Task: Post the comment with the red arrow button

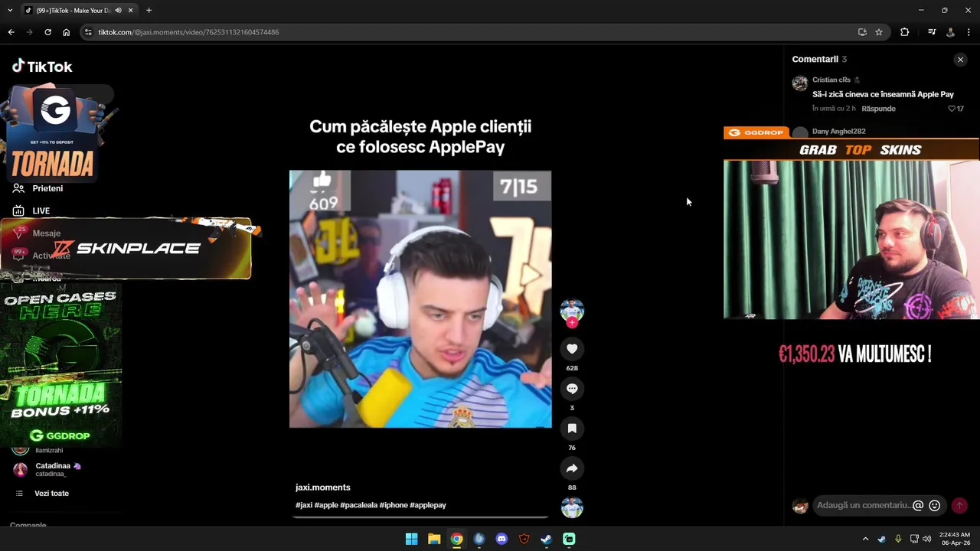Action: coord(959,505)
